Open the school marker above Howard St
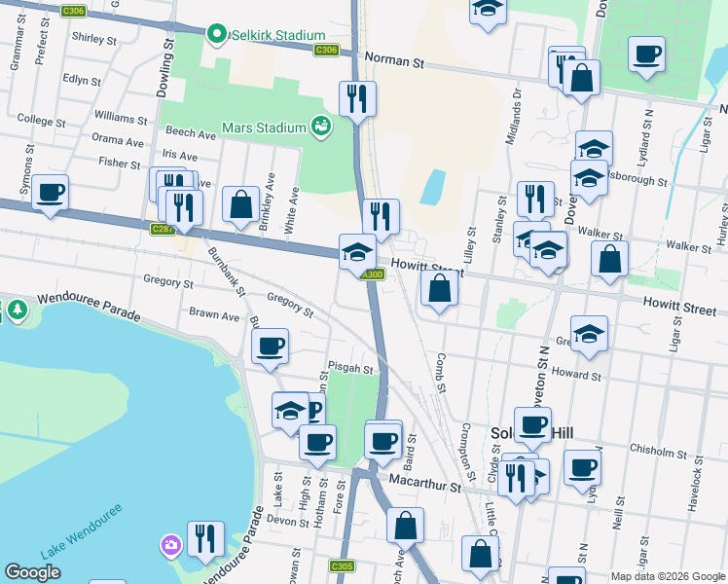Screen dimensions: 728x584 click(x=589, y=337)
